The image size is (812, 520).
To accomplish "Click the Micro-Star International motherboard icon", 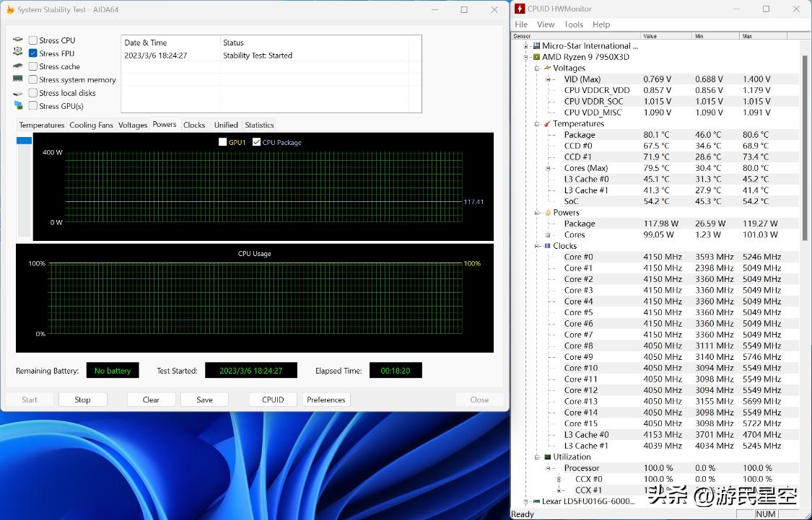I will click(x=537, y=45).
